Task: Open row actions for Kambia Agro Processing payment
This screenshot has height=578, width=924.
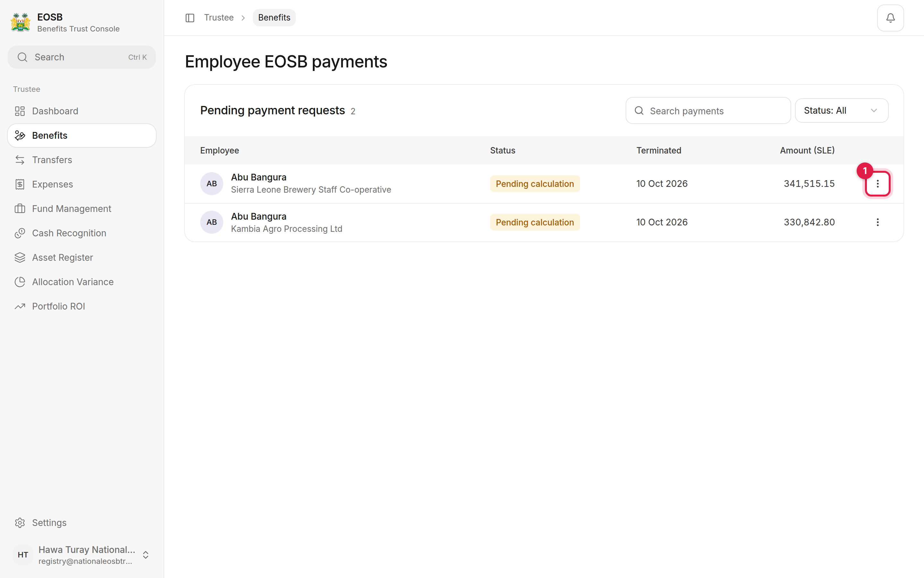Action: 877,222
